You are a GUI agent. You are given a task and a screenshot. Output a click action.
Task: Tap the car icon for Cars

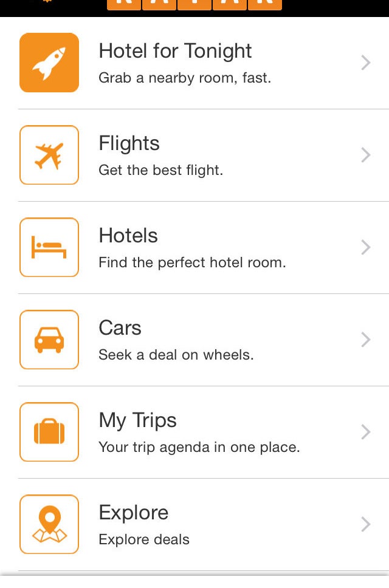coord(49,340)
